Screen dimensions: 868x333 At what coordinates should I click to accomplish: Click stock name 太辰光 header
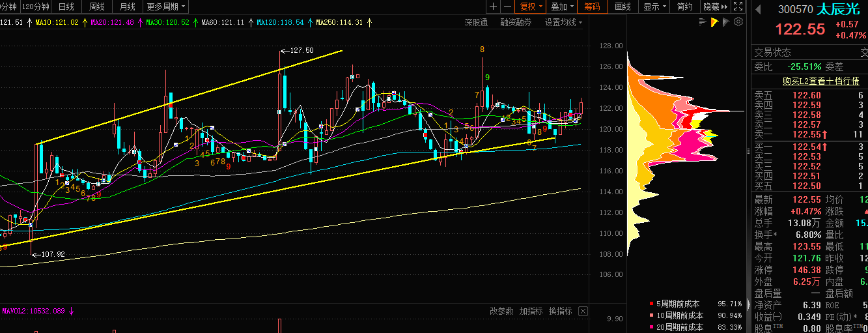(838, 10)
